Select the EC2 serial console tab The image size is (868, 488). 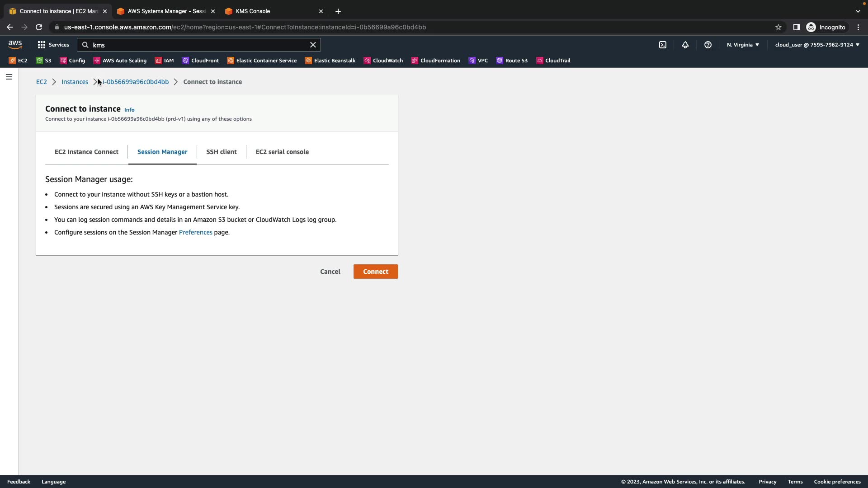(x=282, y=152)
